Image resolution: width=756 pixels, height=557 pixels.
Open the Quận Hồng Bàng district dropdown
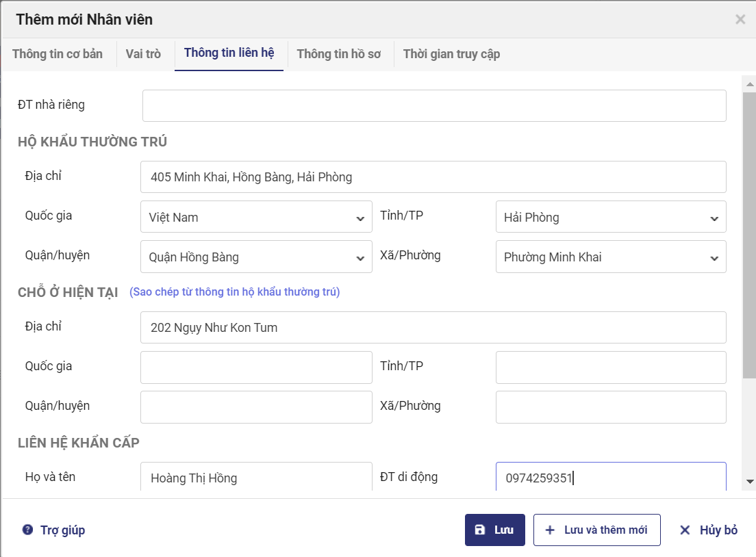click(256, 257)
